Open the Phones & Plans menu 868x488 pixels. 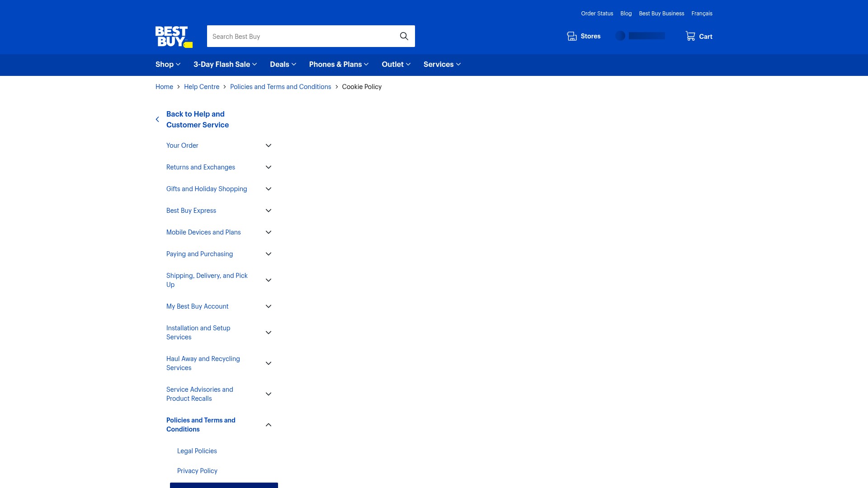click(x=339, y=65)
